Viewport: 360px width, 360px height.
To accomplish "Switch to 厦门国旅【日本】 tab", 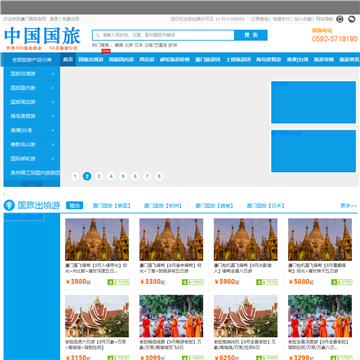I will pyautogui.click(x=266, y=206).
